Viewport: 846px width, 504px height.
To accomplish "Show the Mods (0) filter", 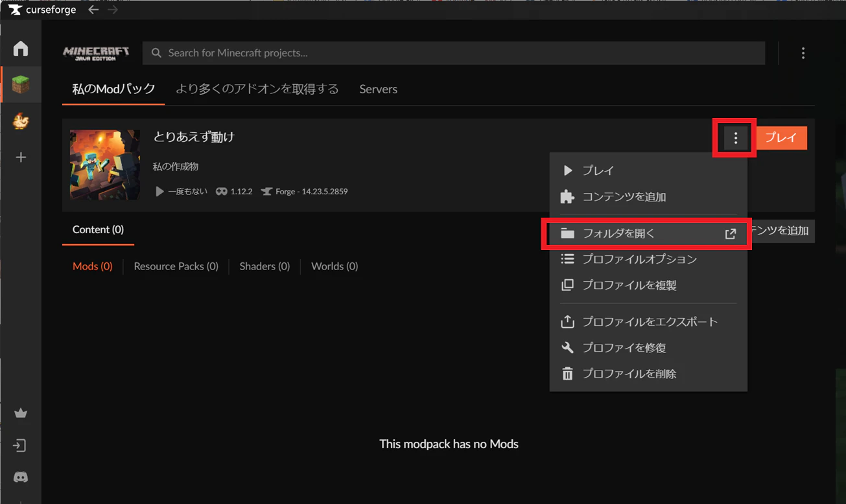I will [x=93, y=266].
